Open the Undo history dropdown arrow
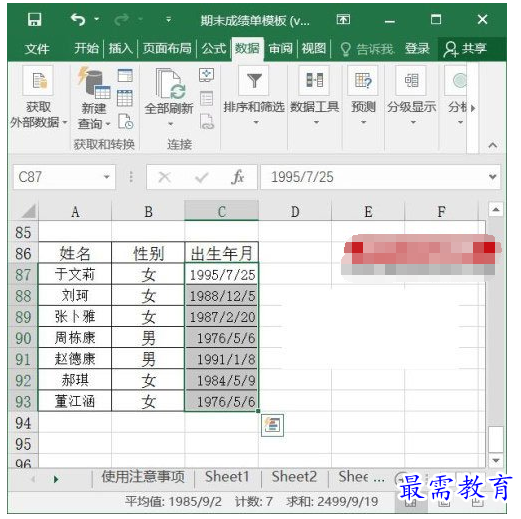Viewport: 521px width, 519px height. click(x=97, y=19)
